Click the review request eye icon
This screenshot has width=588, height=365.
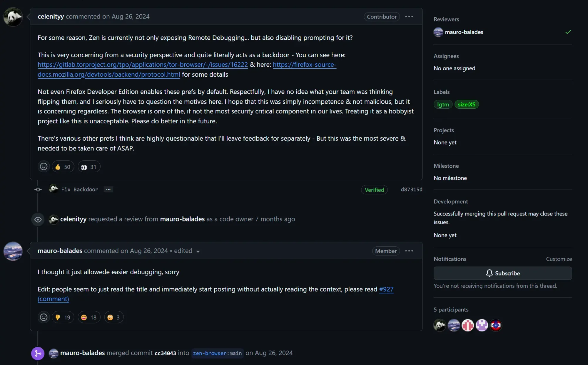tap(38, 219)
